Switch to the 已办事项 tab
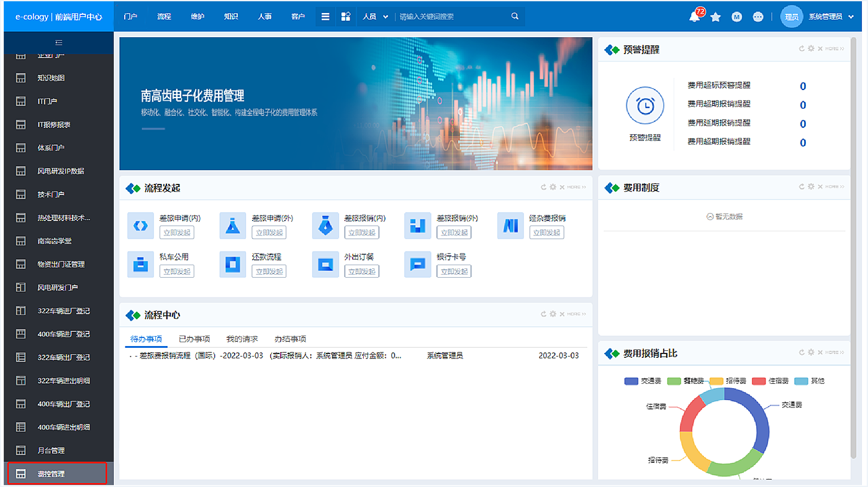868x487 pixels. (x=194, y=339)
